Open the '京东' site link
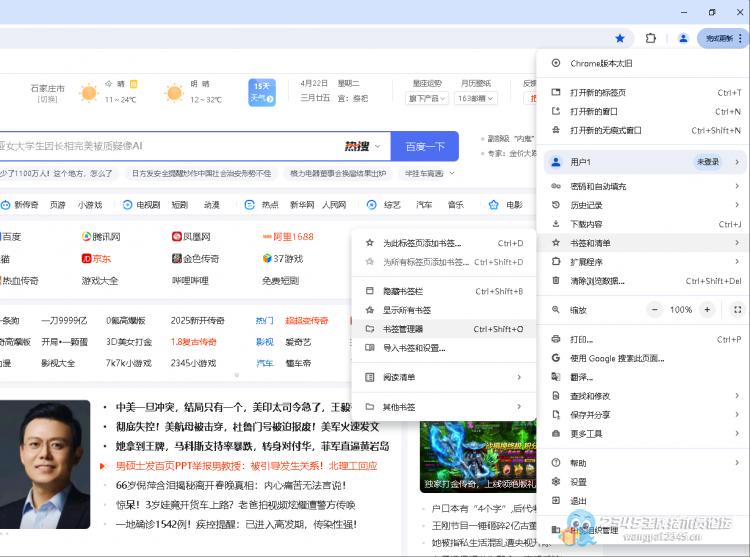The height and width of the screenshot is (557, 750). coord(96,259)
